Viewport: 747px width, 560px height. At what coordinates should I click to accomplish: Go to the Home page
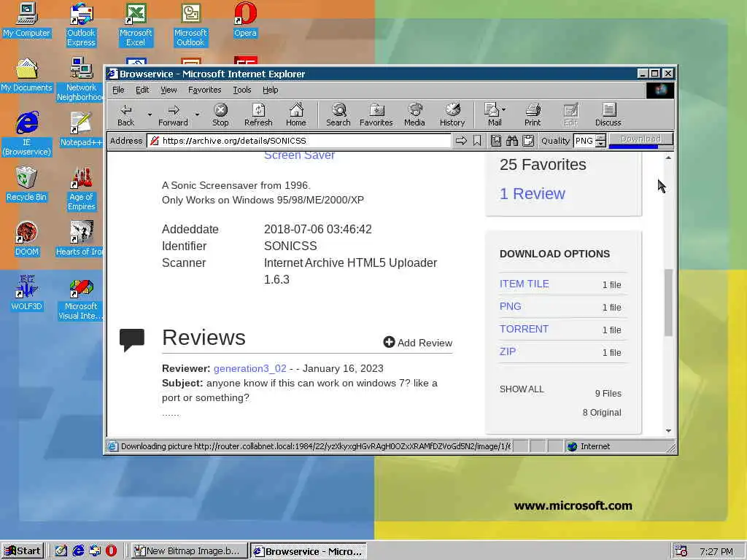point(296,114)
